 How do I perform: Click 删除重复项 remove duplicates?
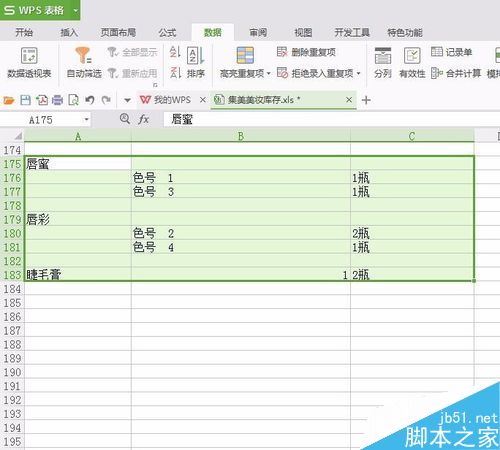click(306, 52)
